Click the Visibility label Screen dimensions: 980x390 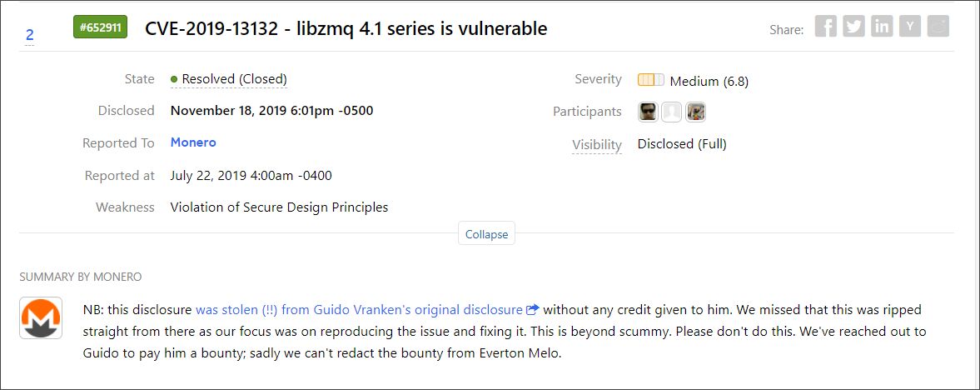(597, 145)
